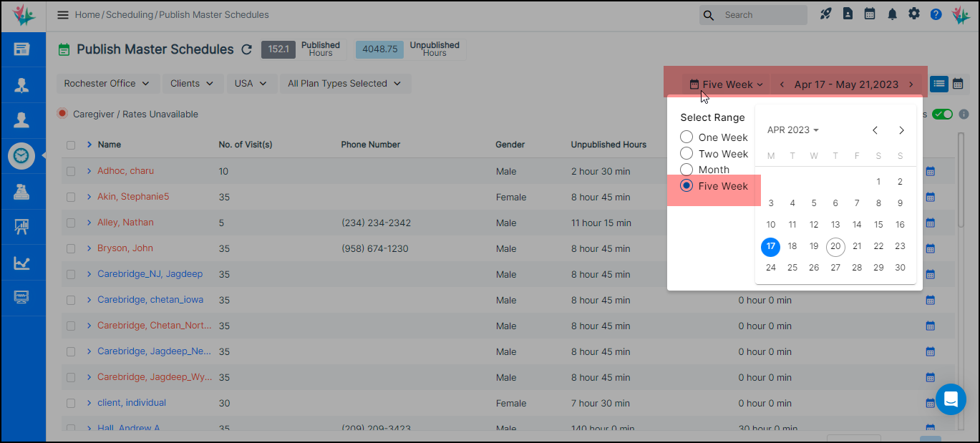This screenshot has width=980, height=443.
Task: Switch to list view icon
Action: click(x=938, y=84)
